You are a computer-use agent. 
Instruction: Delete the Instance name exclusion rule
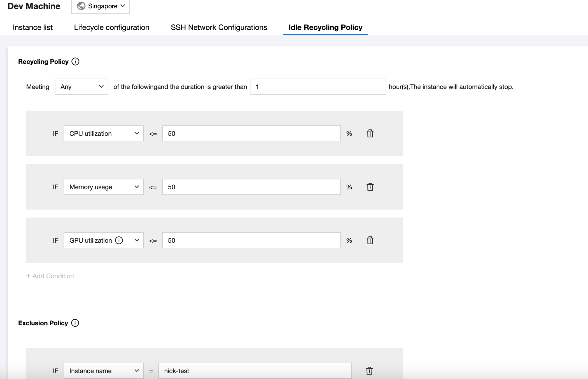point(369,371)
